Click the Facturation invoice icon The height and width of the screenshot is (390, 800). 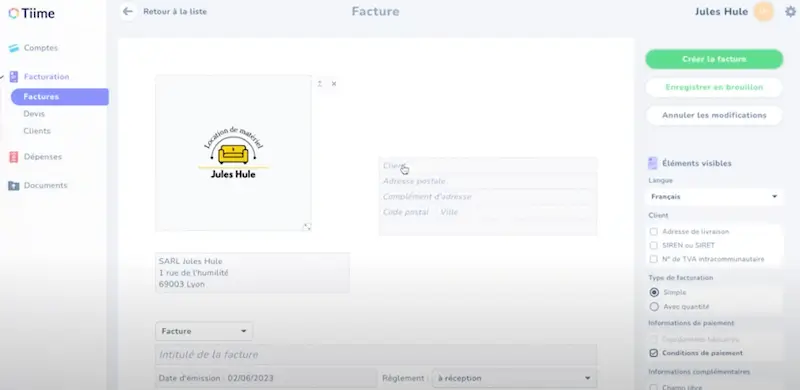14,77
